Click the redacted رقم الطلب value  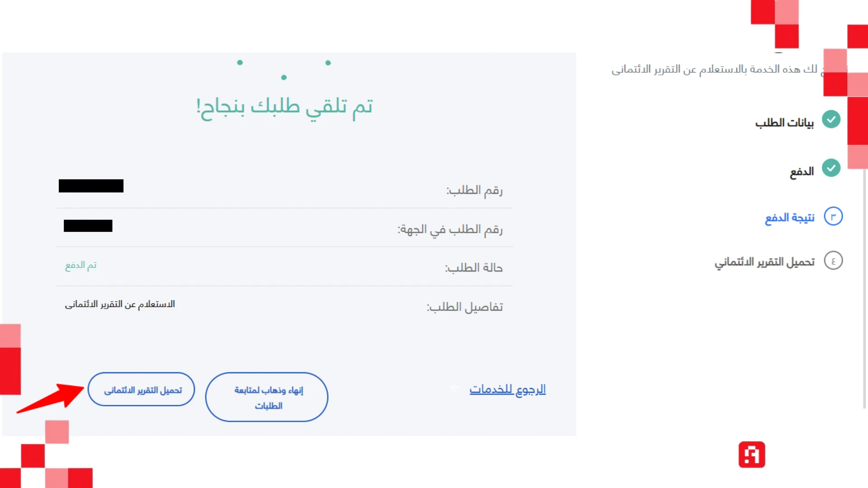point(91,186)
